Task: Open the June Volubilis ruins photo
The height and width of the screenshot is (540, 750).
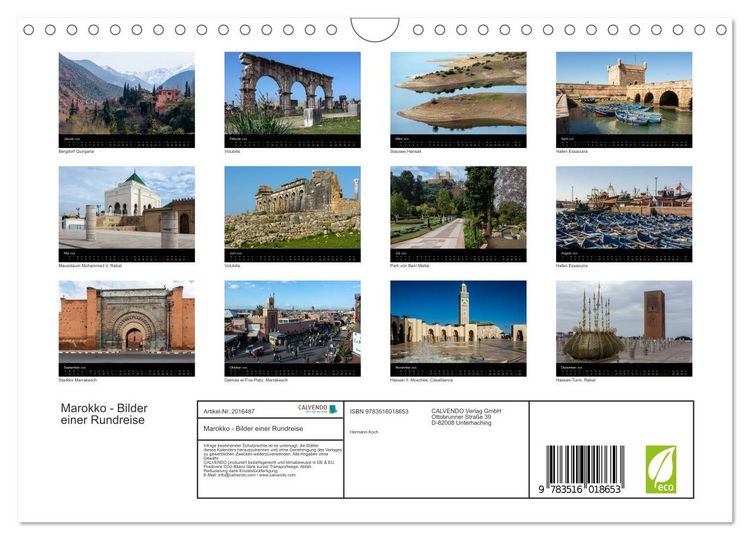Action: point(292,207)
